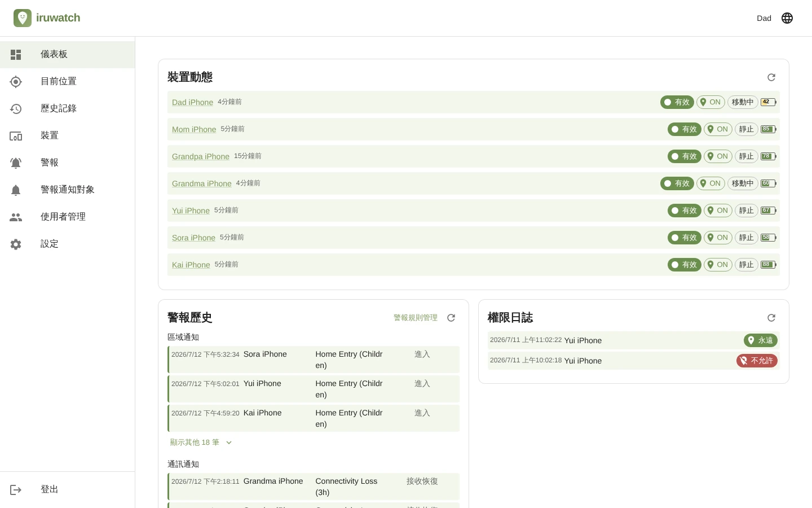Click the 靜止 status for Mom iPhone
812x508 pixels.
click(747, 129)
